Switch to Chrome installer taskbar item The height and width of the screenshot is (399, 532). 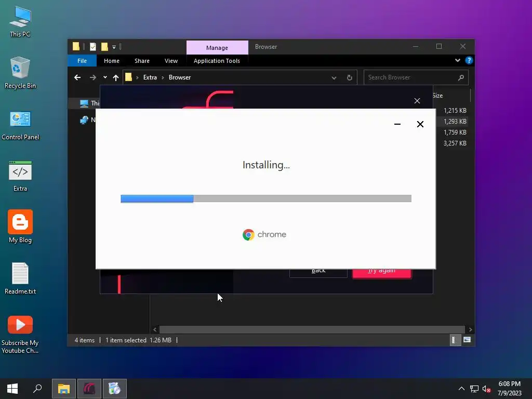115,389
